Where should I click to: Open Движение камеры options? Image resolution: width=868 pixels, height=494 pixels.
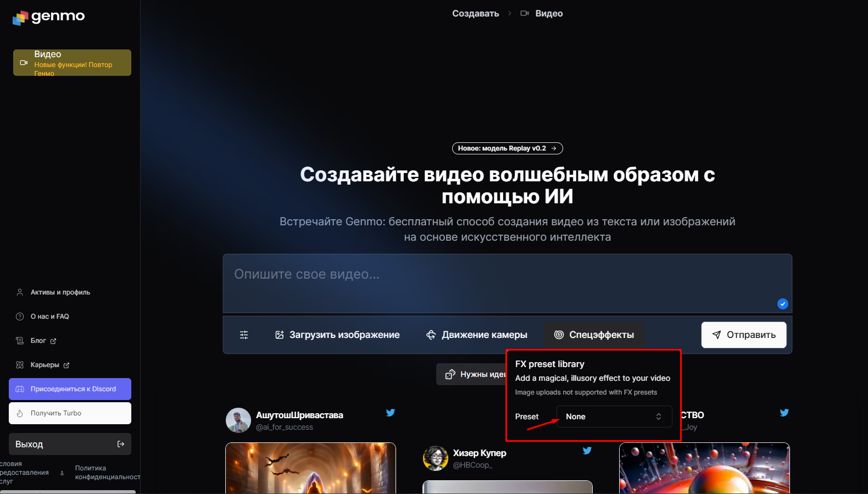click(x=476, y=335)
